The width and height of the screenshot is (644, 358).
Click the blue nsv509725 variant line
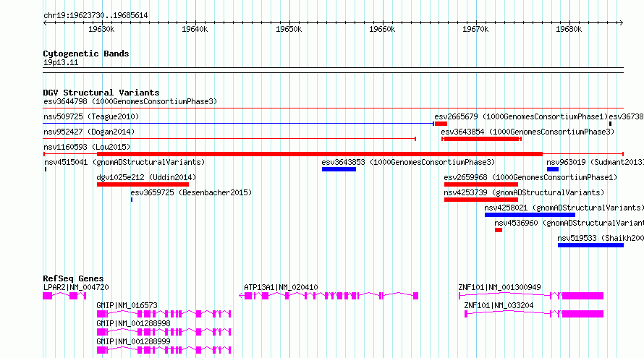point(239,124)
